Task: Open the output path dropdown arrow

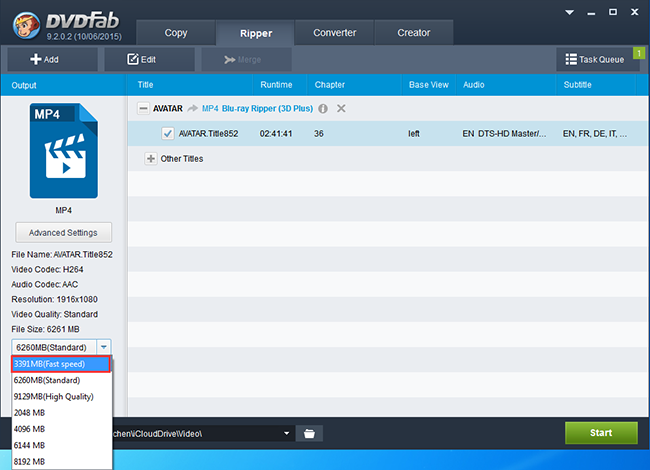Action: tap(286, 434)
